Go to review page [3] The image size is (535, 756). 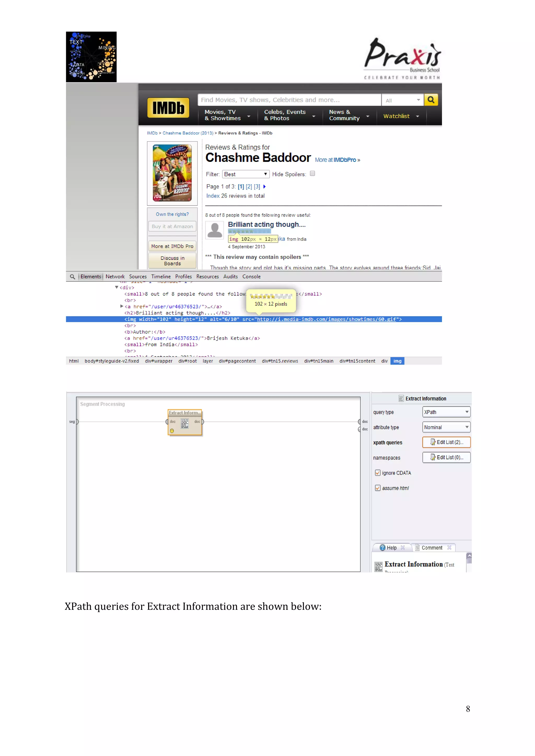coord(257,187)
